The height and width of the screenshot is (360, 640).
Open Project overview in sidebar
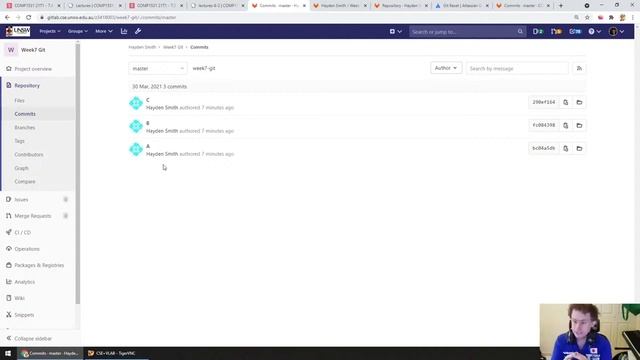point(33,69)
